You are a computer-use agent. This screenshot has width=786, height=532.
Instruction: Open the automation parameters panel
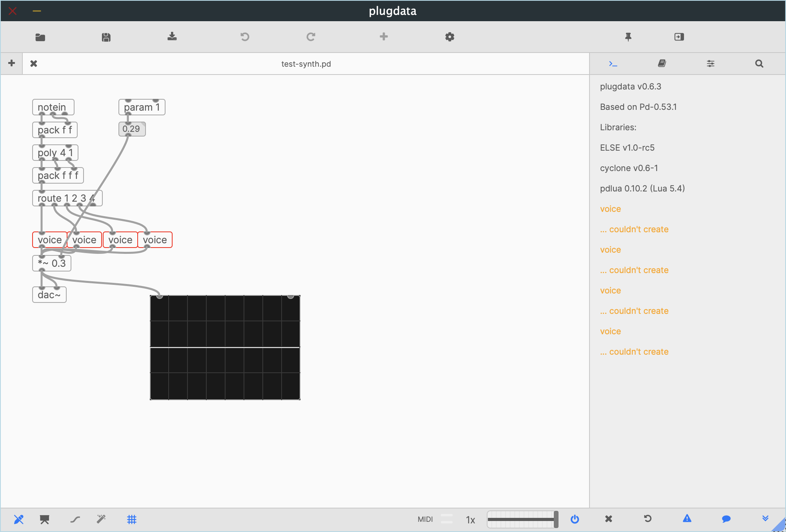[x=711, y=63]
